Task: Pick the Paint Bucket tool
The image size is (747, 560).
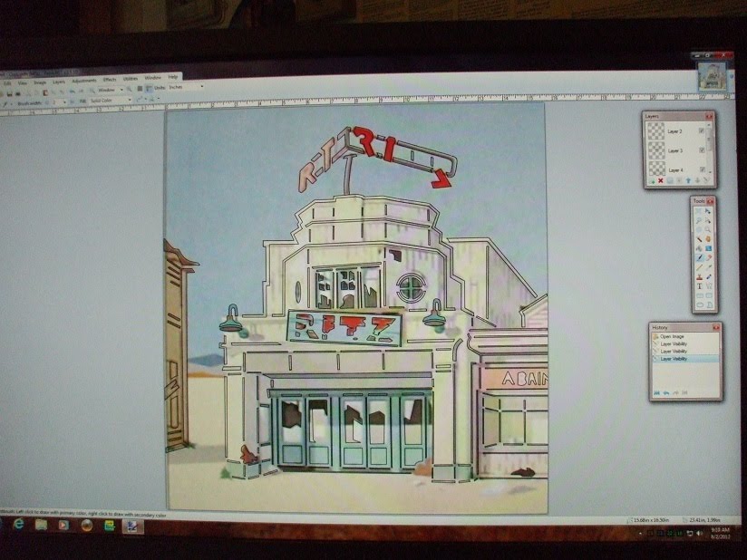Action: 699,247
